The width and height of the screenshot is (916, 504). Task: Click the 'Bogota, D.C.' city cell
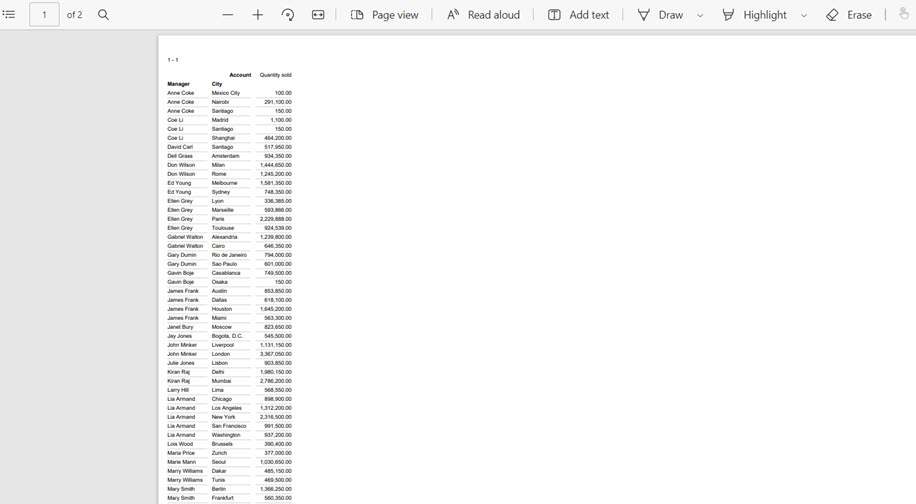pos(227,336)
